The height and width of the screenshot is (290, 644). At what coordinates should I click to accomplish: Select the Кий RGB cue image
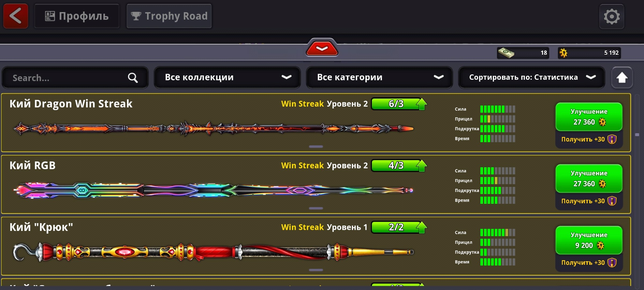tap(213, 190)
